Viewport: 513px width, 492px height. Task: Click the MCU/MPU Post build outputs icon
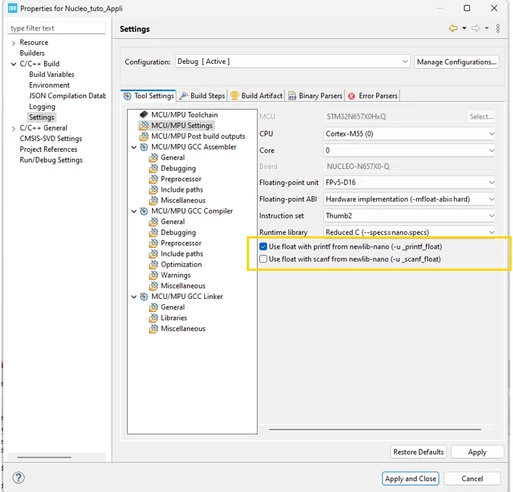coord(144,136)
